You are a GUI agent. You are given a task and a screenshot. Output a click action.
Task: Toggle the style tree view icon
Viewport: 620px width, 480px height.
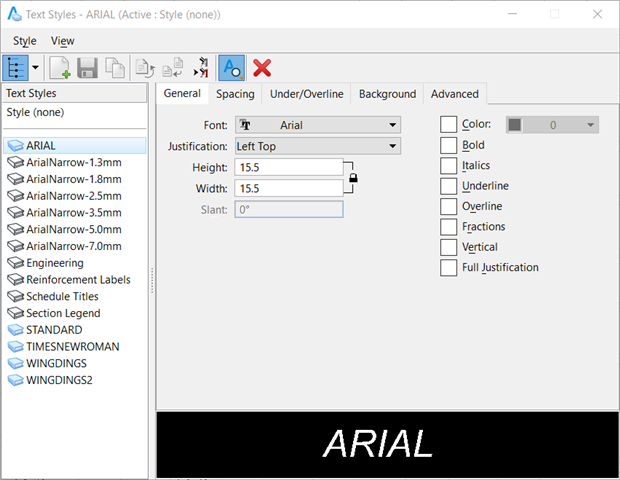15,68
